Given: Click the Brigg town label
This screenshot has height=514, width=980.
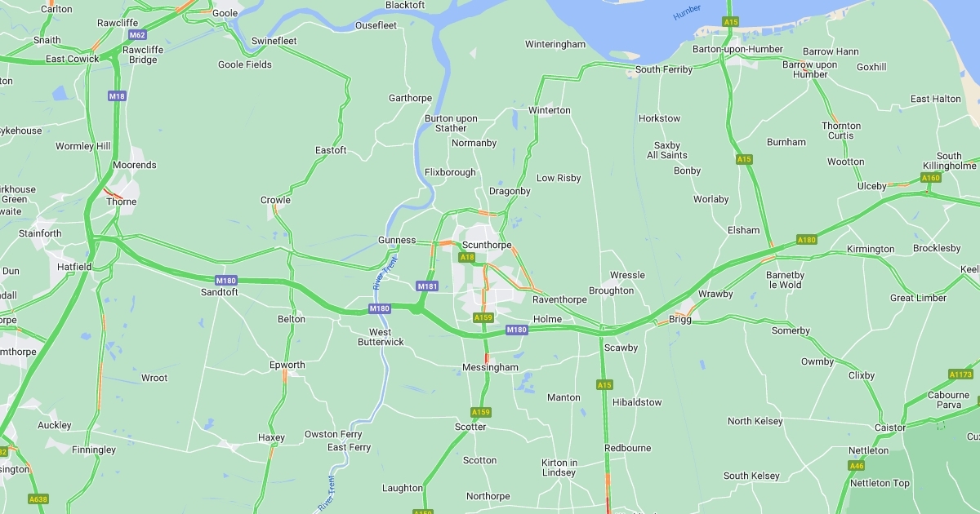Looking at the screenshot, I should coord(679,319).
